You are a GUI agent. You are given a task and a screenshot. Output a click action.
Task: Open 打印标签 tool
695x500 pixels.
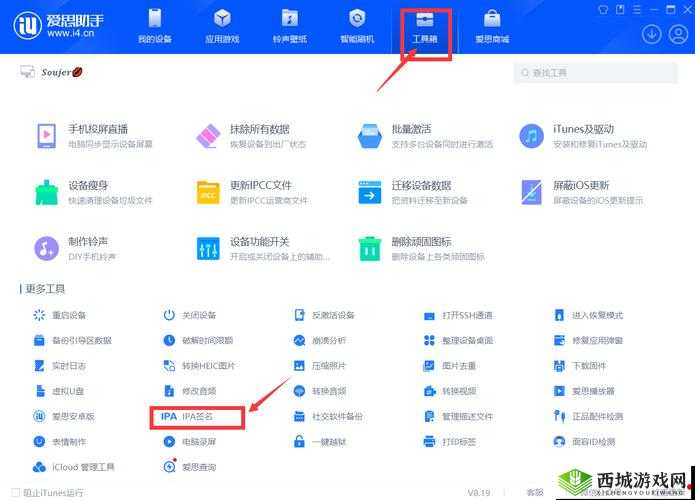pos(450,441)
